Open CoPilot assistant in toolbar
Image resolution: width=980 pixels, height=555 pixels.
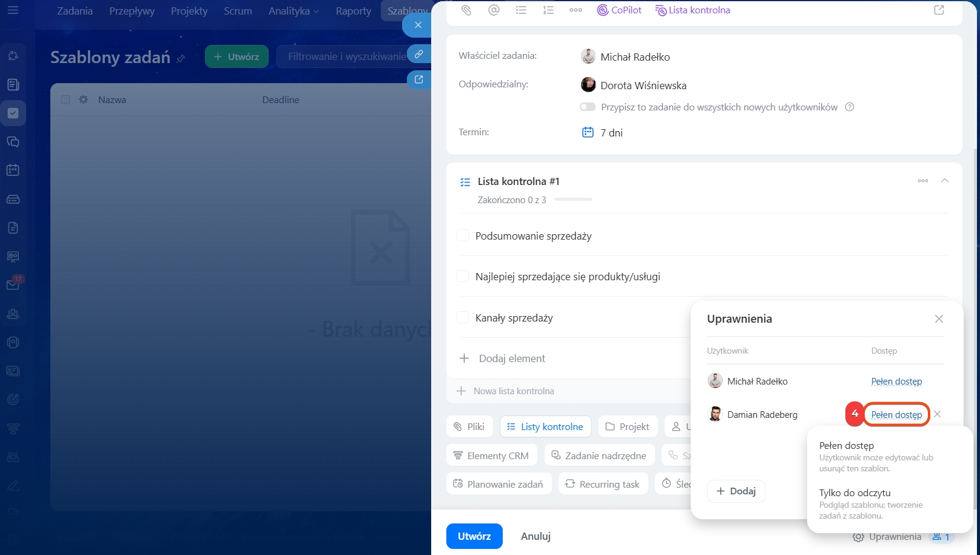[x=619, y=10]
